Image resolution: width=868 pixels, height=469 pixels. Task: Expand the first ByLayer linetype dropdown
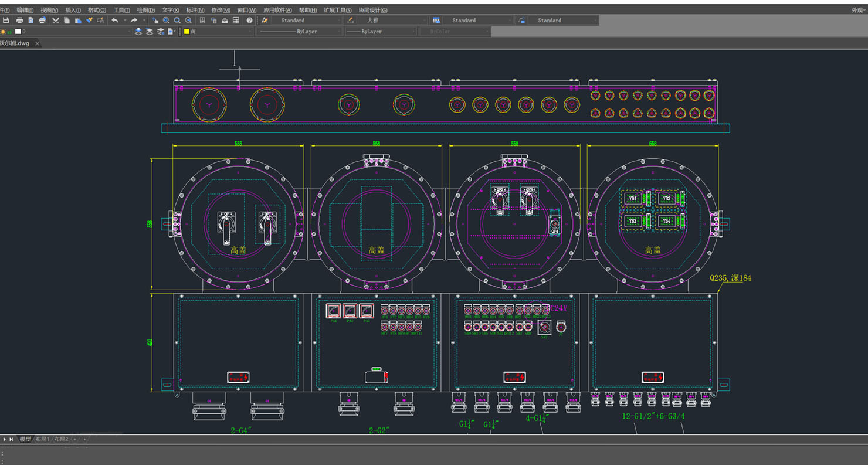pyautogui.click(x=338, y=32)
